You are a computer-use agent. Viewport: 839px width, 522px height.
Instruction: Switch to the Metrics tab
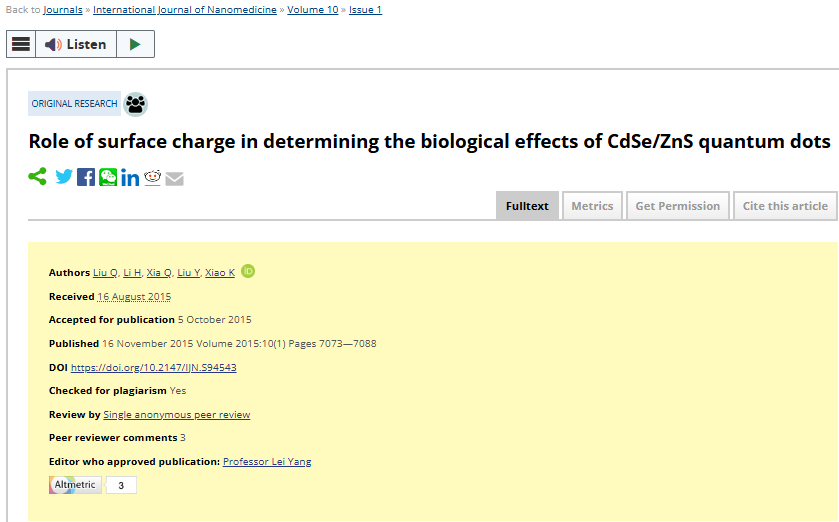(x=592, y=206)
